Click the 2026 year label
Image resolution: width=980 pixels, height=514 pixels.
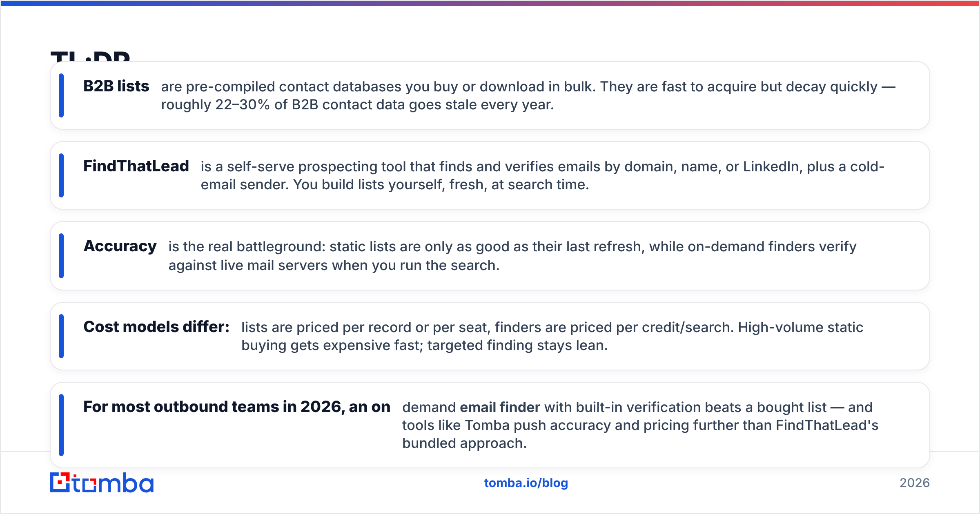pos(915,483)
